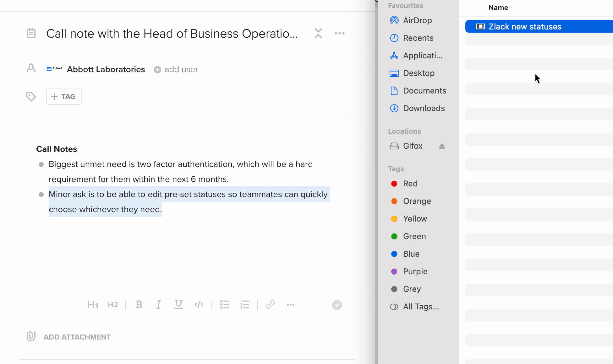613x364 pixels.
Task: Toggle bulleted list
Action: pos(225,304)
